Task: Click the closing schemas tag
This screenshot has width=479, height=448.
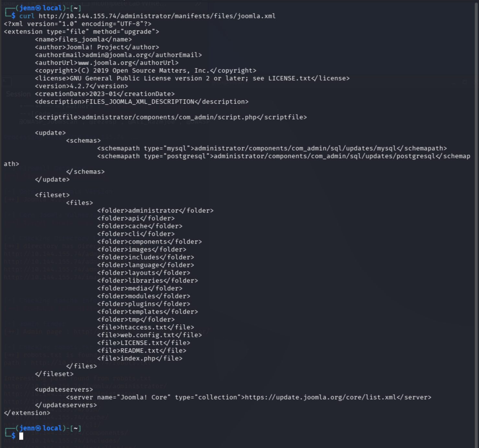Action: (x=85, y=171)
